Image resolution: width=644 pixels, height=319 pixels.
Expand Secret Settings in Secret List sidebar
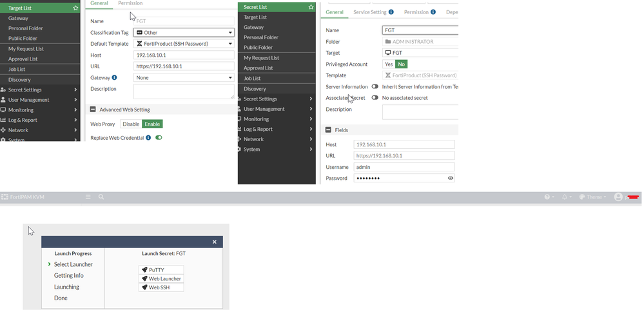(277, 99)
